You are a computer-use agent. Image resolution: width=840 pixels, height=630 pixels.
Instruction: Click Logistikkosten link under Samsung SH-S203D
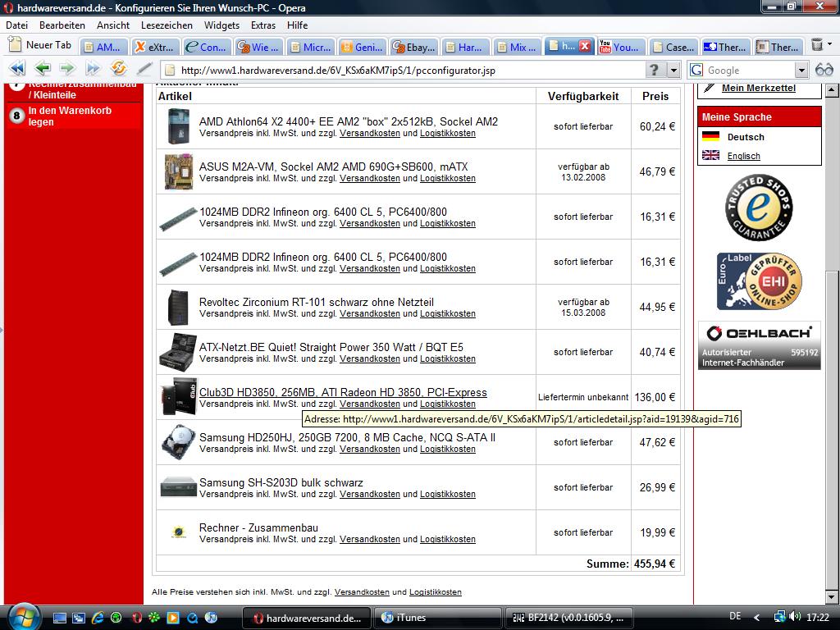pos(447,494)
